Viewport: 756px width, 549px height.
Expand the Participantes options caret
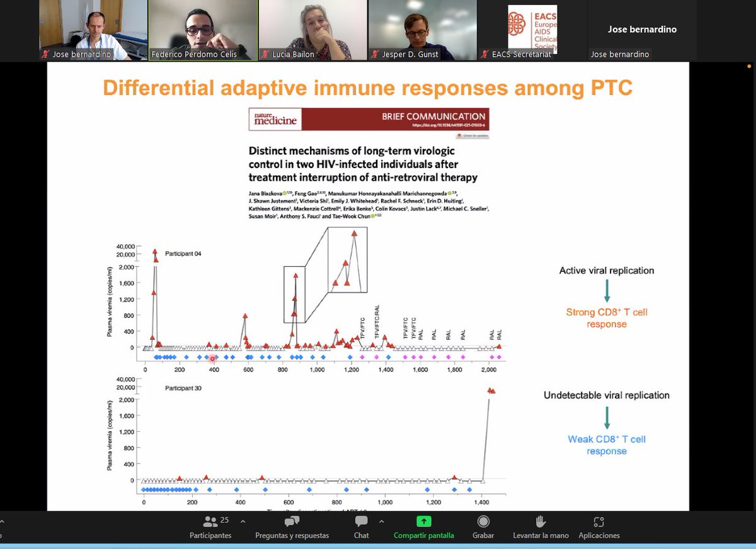click(243, 522)
